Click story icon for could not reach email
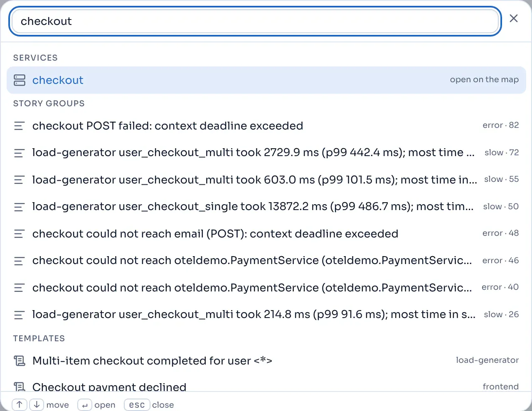The height and width of the screenshot is (411, 532). click(20, 234)
